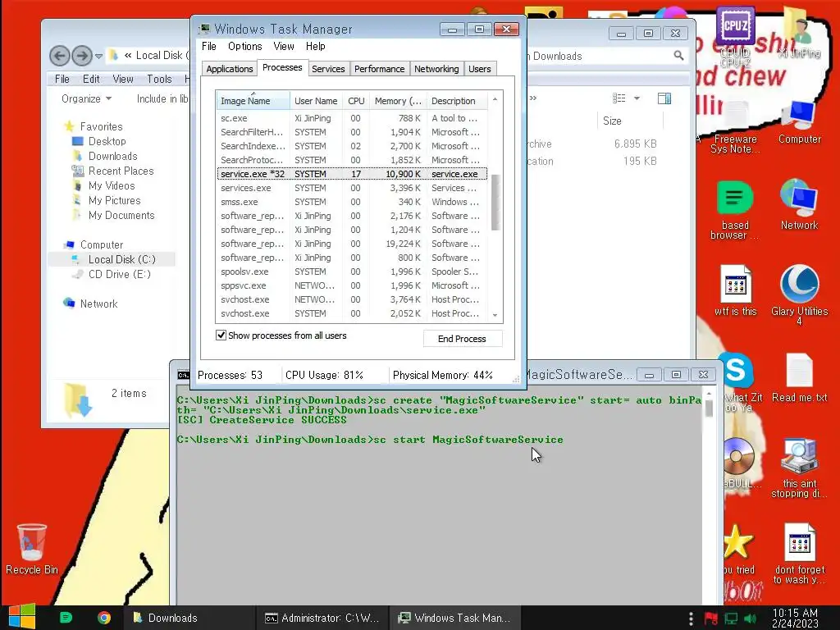Select smss.exe process row
The height and width of the screenshot is (630, 840).
[x=352, y=202]
